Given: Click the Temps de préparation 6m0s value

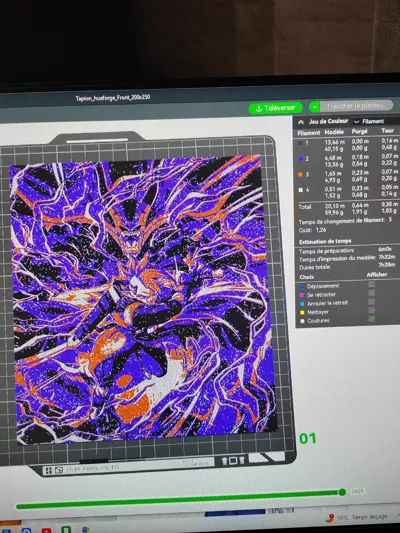Looking at the screenshot, I should coord(384,249).
